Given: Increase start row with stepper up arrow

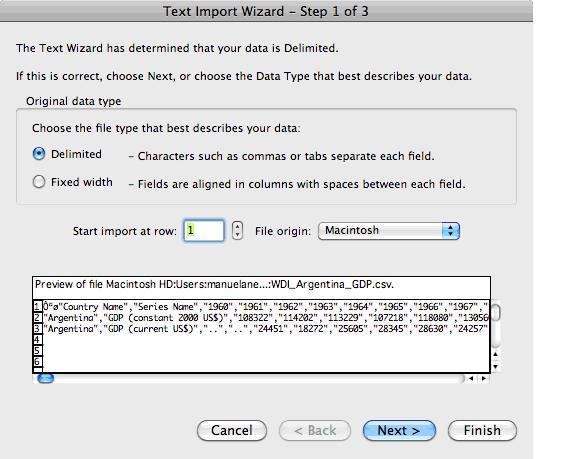Looking at the screenshot, I should click(x=237, y=226).
